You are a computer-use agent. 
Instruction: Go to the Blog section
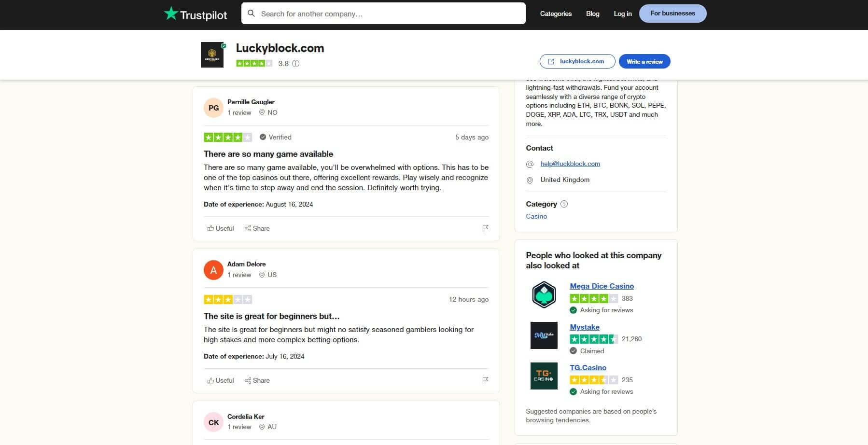[592, 14]
